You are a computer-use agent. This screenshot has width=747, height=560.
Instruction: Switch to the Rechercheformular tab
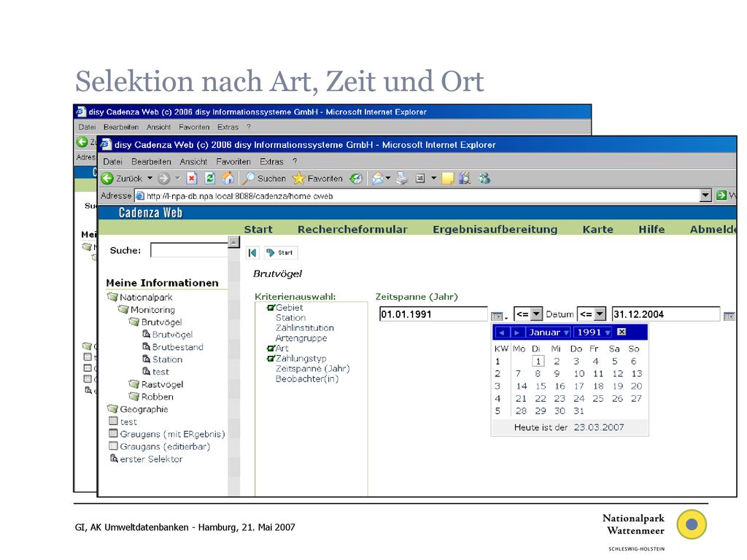point(352,230)
